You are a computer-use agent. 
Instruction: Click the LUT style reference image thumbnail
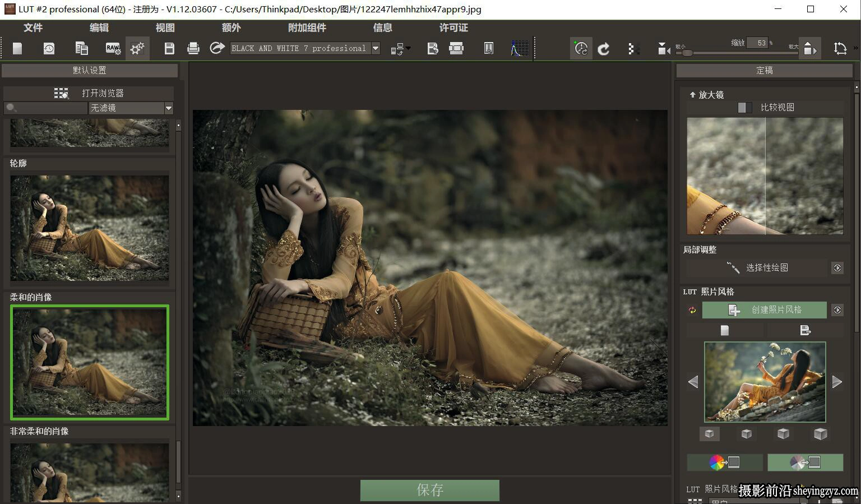[765, 382]
